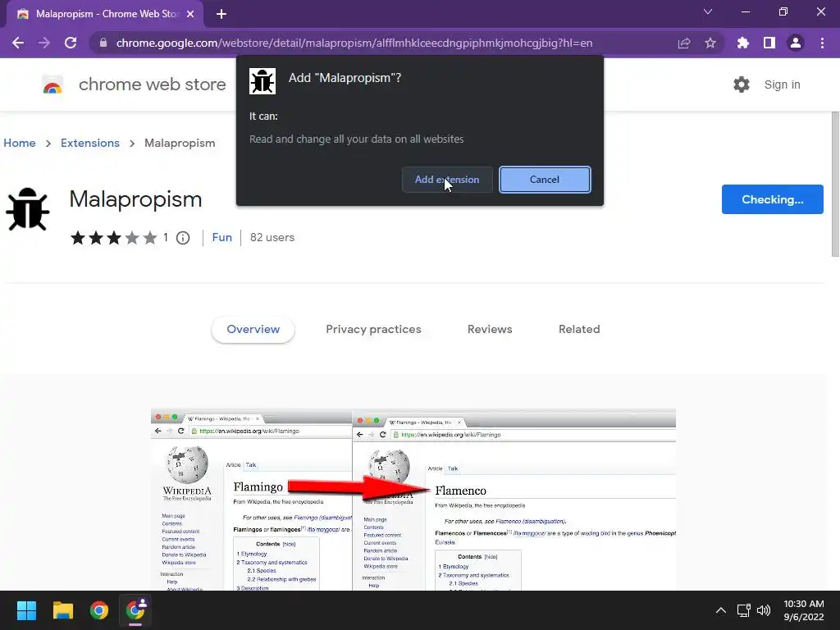Screen dimensions: 840x630
Task: Open a new tab with plus button
Action: point(221,15)
